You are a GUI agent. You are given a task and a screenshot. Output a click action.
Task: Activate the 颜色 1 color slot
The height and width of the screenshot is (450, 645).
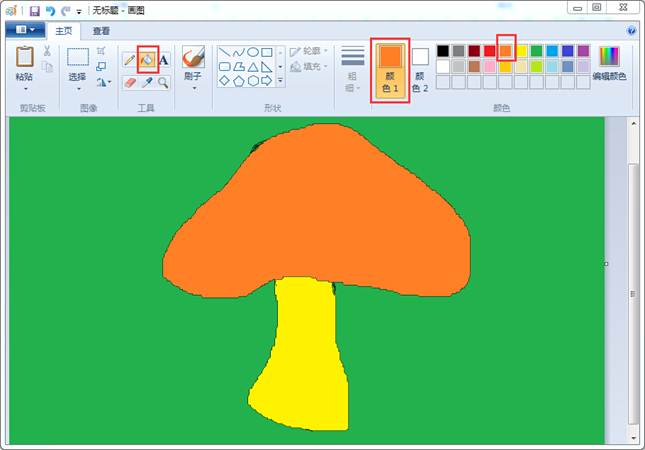pos(390,69)
